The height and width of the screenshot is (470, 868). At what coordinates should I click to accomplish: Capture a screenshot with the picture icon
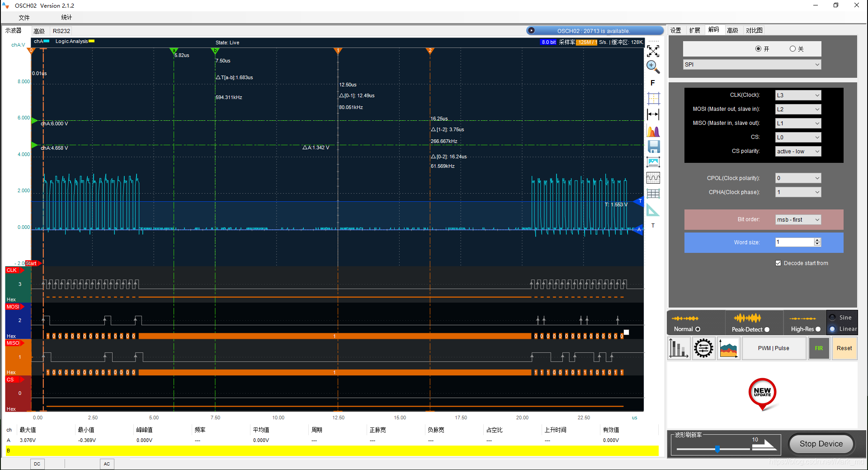coord(653,162)
